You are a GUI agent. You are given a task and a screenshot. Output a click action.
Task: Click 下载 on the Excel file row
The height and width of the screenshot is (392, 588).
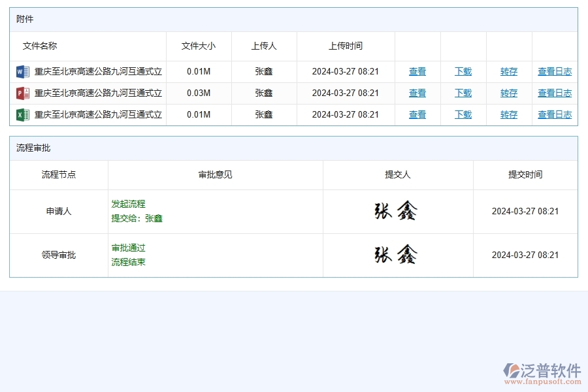tap(463, 114)
